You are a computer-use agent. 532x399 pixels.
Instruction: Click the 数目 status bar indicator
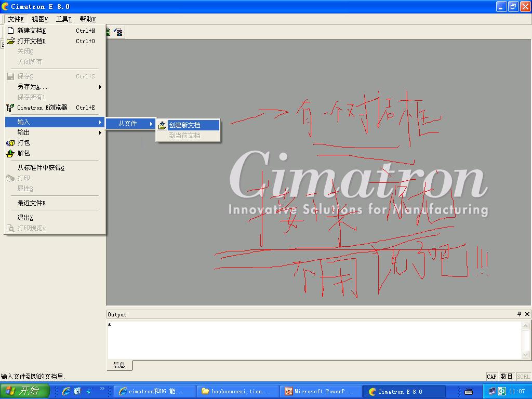(x=507, y=376)
